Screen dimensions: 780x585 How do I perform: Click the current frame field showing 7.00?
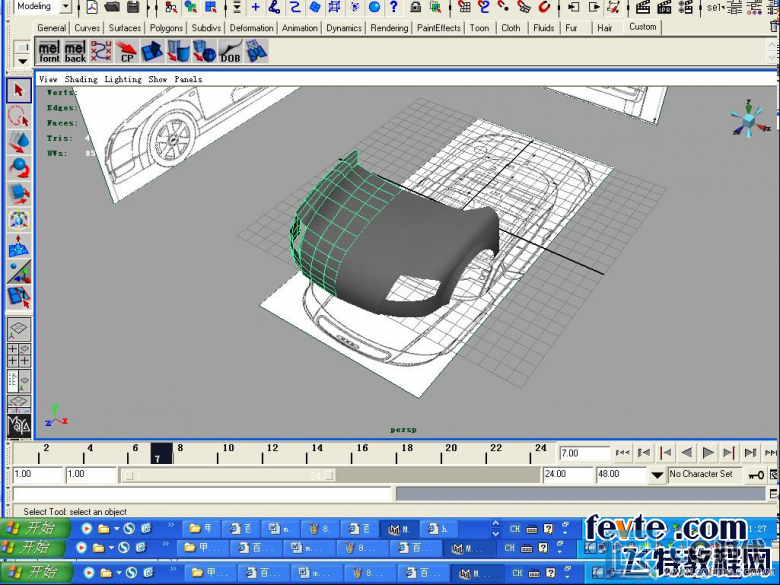click(584, 453)
